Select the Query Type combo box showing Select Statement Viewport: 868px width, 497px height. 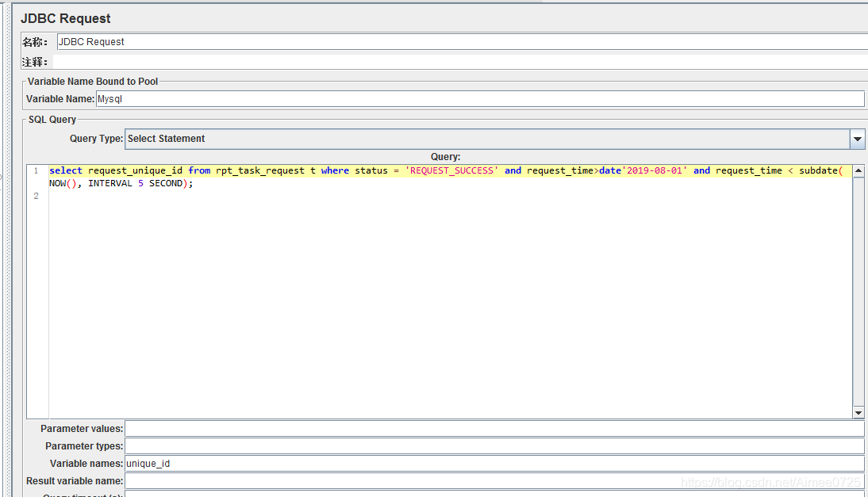(494, 139)
